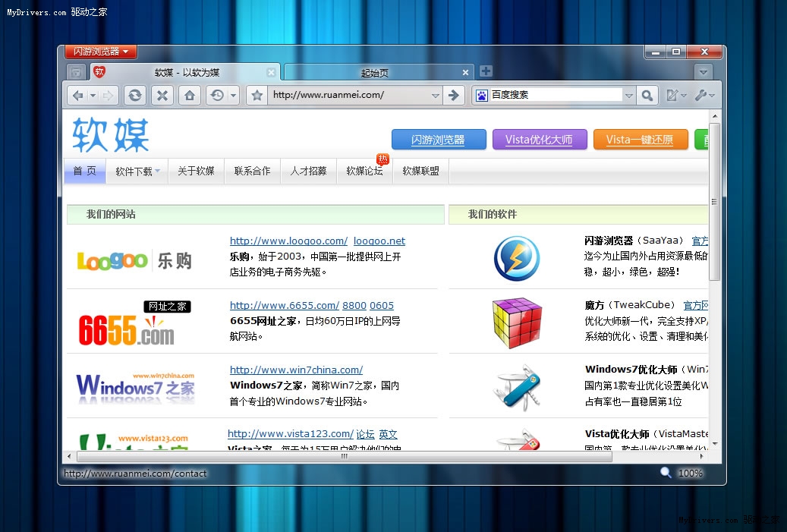Open the back history dropdown arrow
The width and height of the screenshot is (787, 532).
[93, 96]
